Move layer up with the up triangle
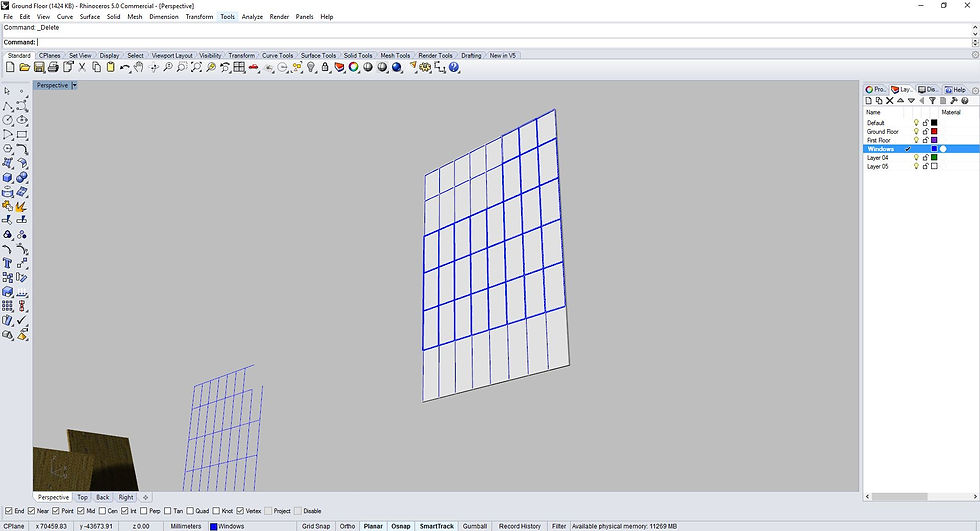This screenshot has height=531, width=980. [900, 101]
